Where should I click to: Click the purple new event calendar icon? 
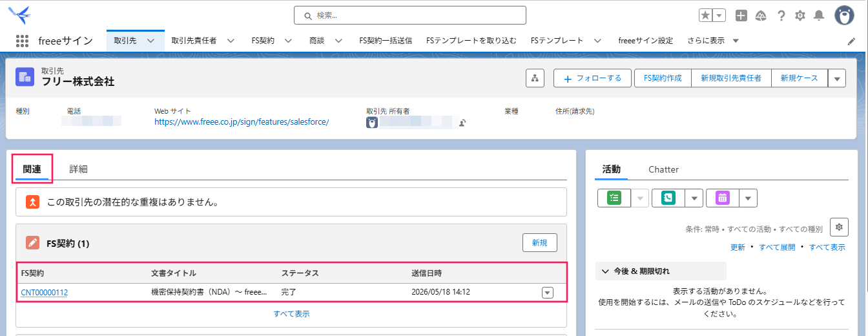pyautogui.click(x=722, y=198)
